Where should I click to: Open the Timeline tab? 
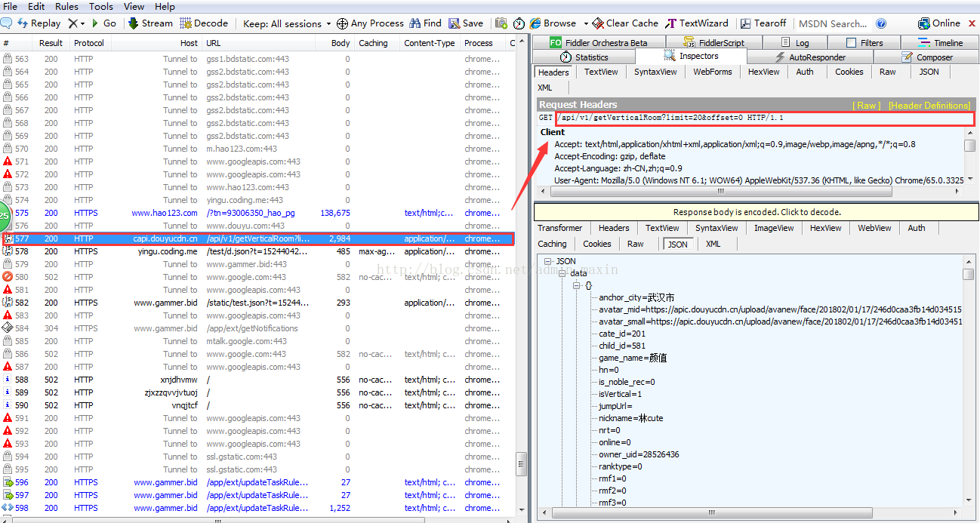940,43
